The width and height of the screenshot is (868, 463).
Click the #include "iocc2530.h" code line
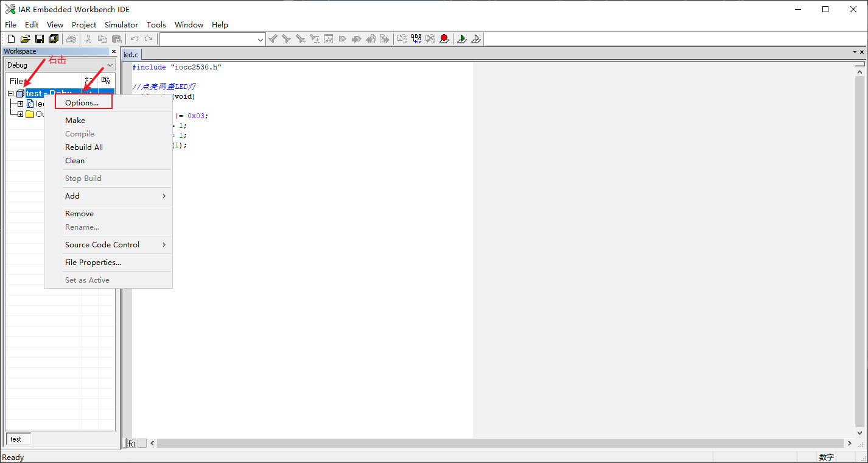[177, 67]
